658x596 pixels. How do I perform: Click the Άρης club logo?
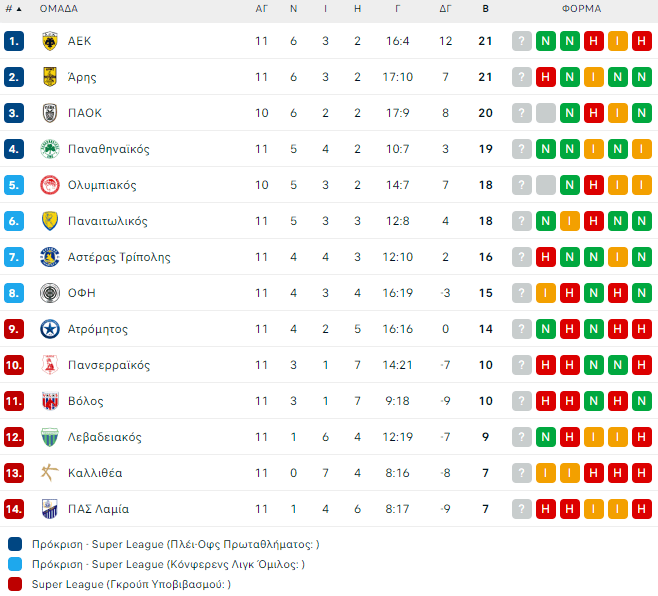(49, 77)
